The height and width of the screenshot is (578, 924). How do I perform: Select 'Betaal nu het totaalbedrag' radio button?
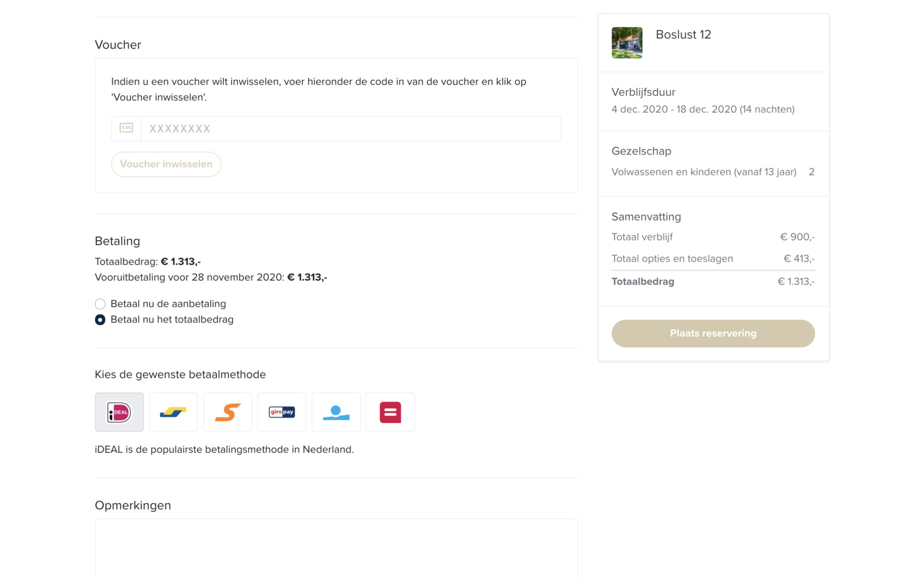100,320
